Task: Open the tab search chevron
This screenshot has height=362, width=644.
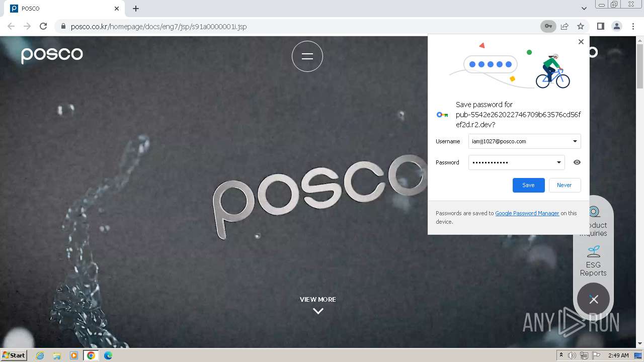Action: point(584,9)
